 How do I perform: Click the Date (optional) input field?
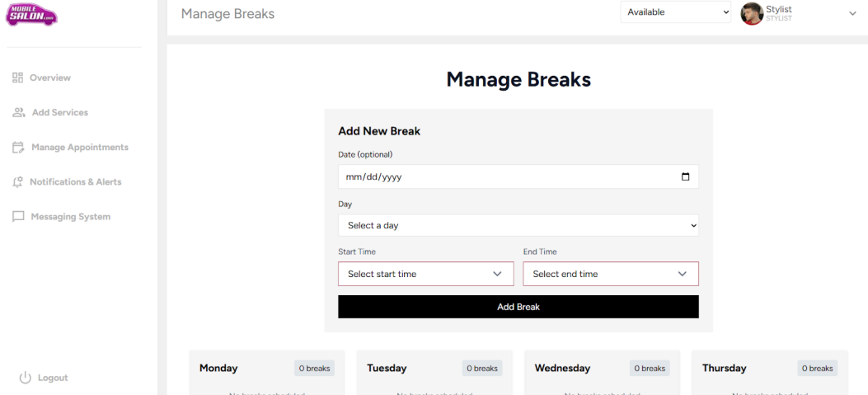click(503, 176)
